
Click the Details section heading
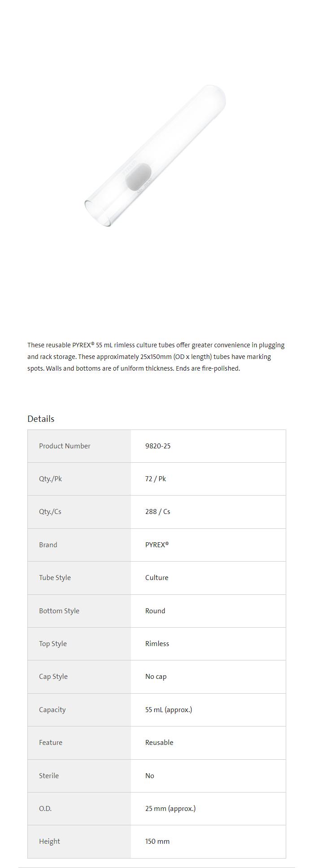(x=41, y=419)
